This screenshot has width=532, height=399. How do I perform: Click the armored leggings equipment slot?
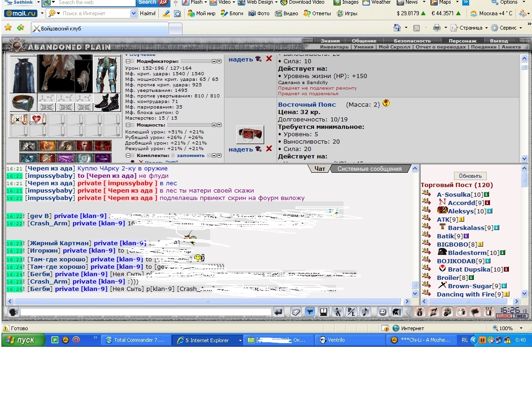pos(107,75)
